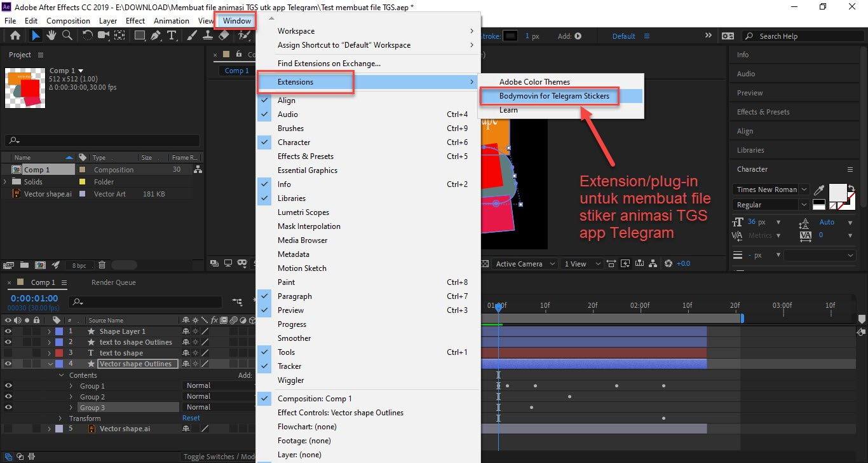Open Character panel menu icon
The width and height of the screenshot is (868, 463).
tap(850, 169)
